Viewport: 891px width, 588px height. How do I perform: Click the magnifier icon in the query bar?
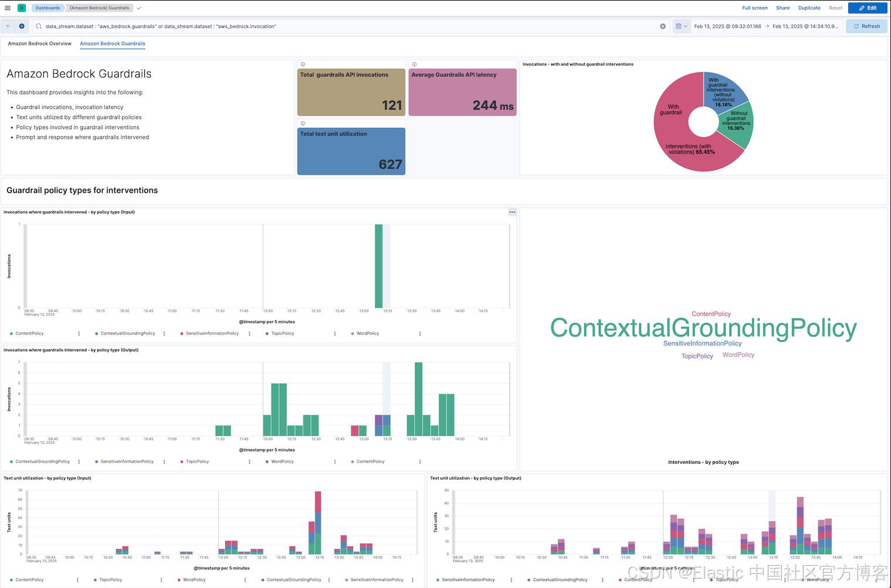click(x=39, y=26)
